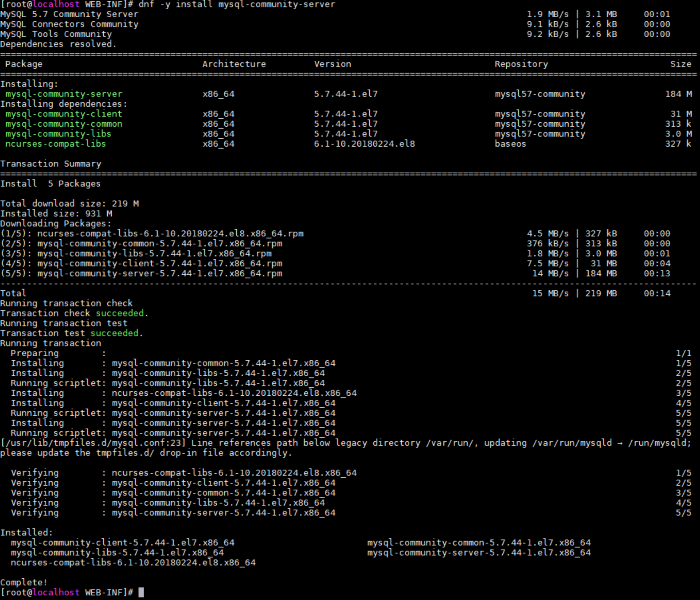Click the 'Size' column header
This screenshot has height=600, width=700.
point(681,64)
